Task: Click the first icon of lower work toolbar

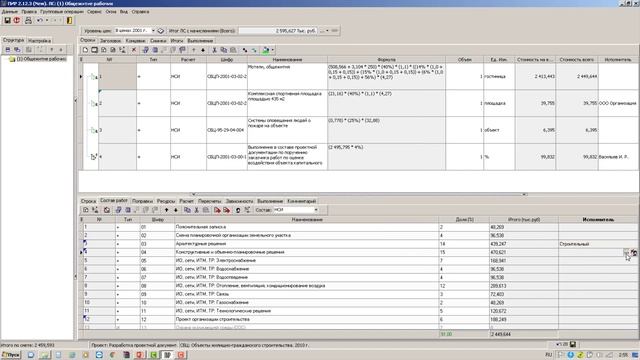Action: coord(86,210)
